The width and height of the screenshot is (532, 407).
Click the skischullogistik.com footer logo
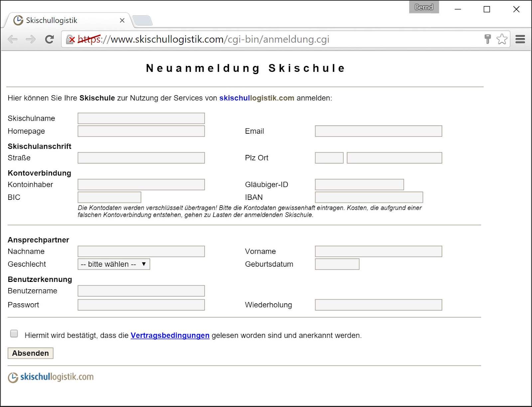coord(51,377)
